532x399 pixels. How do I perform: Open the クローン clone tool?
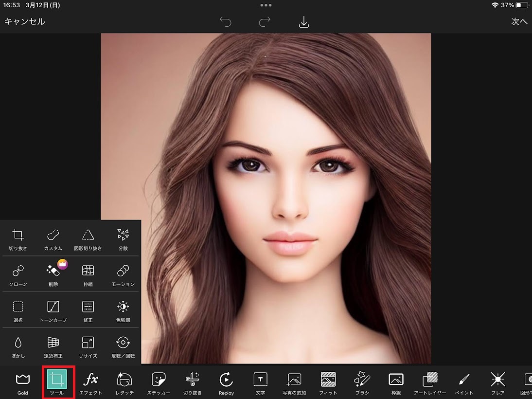click(x=18, y=274)
